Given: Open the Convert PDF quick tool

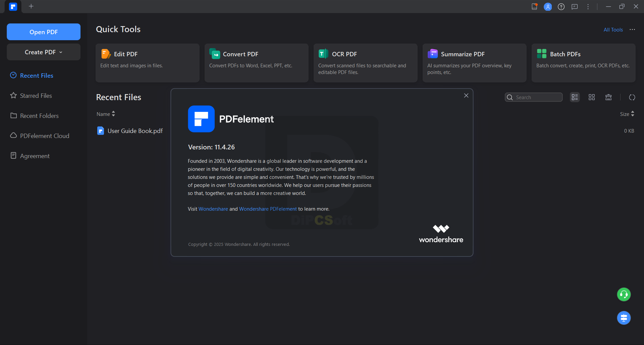Looking at the screenshot, I should click(257, 63).
